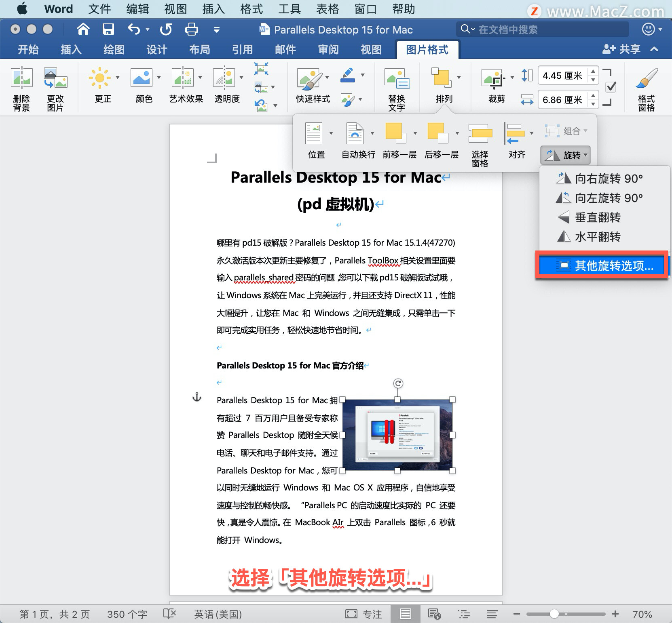
Task: Click the Save disk icon
Action: [108, 29]
